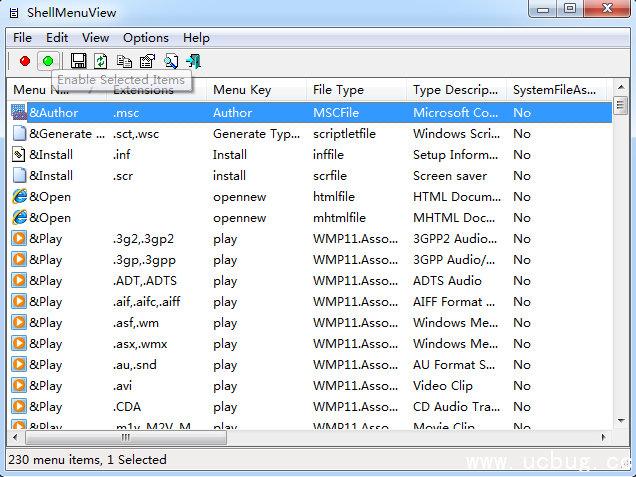Click the Find magnifier toolbar icon
The width and height of the screenshot is (636, 477).
[x=170, y=61]
